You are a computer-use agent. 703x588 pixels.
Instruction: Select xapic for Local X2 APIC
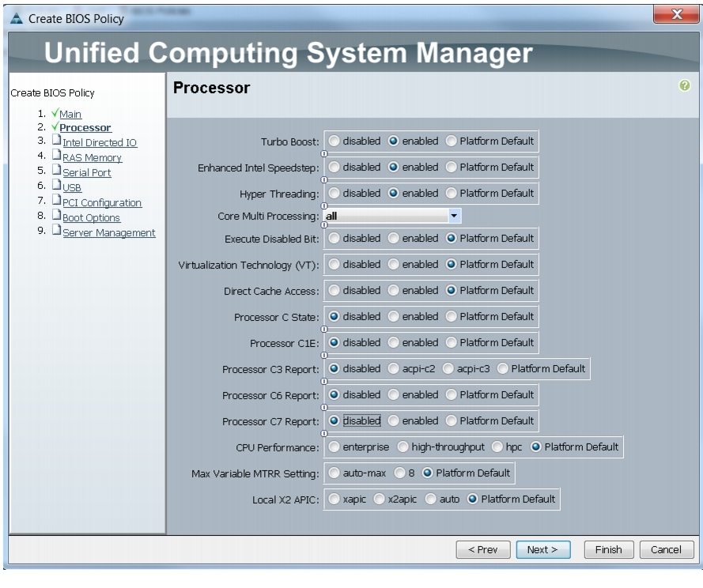click(x=334, y=499)
